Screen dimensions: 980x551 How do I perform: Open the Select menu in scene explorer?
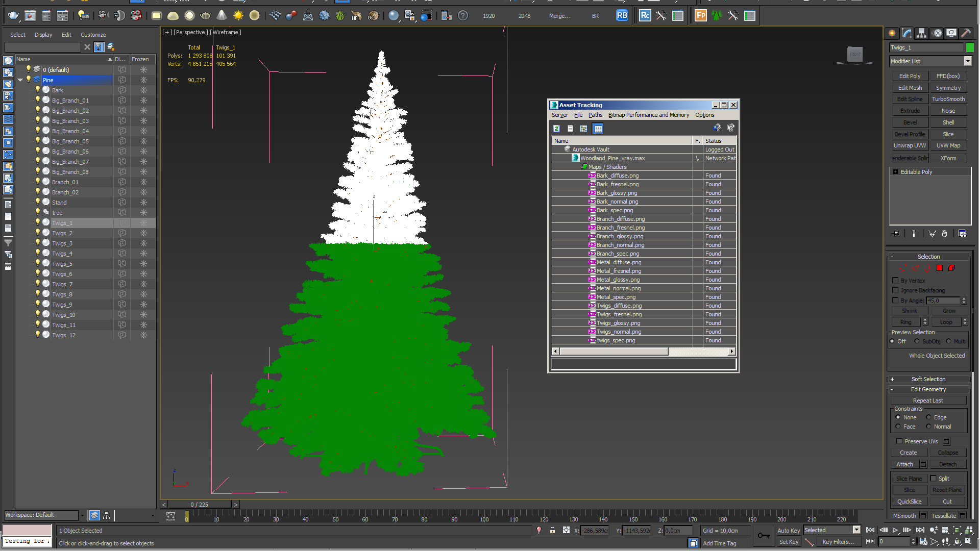[17, 35]
